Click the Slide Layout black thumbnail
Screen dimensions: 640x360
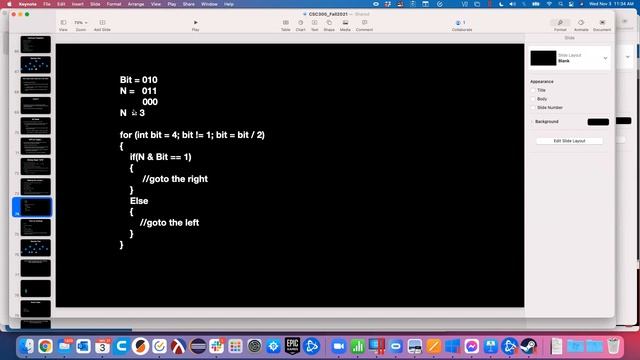(x=543, y=58)
